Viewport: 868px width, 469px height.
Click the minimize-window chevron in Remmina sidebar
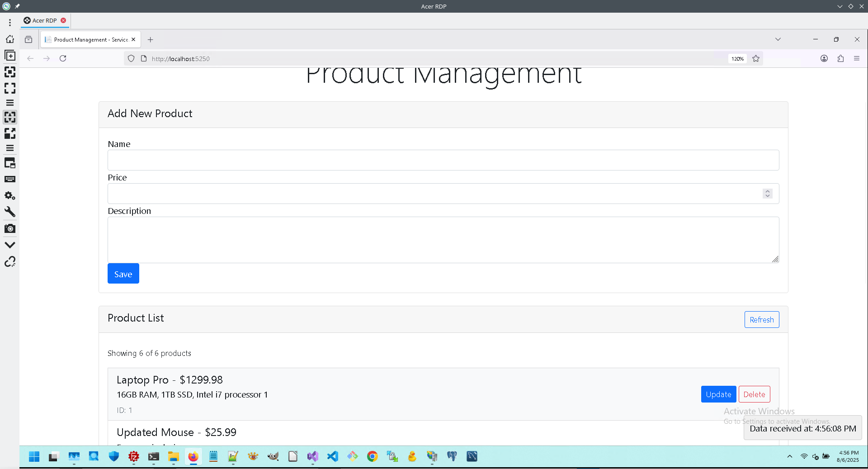(10, 245)
